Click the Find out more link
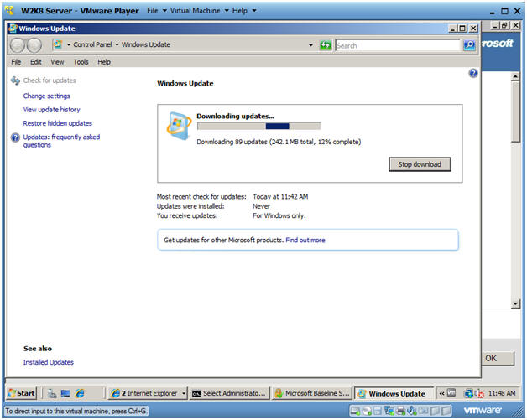 click(x=305, y=240)
